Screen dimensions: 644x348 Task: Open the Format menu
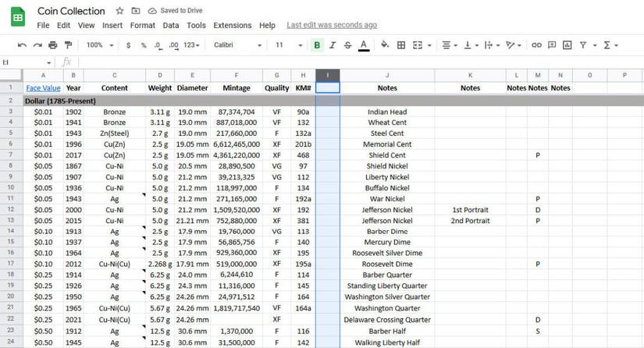pyautogui.click(x=142, y=25)
